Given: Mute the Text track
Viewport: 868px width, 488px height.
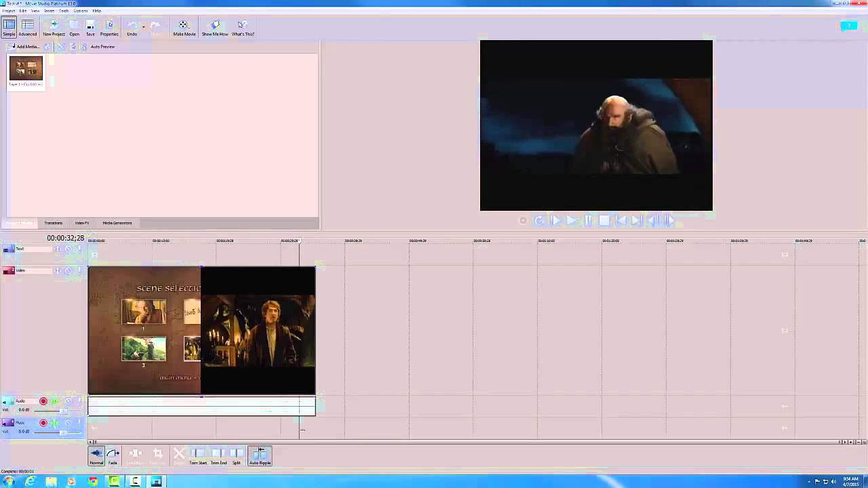Looking at the screenshot, I should (68, 249).
